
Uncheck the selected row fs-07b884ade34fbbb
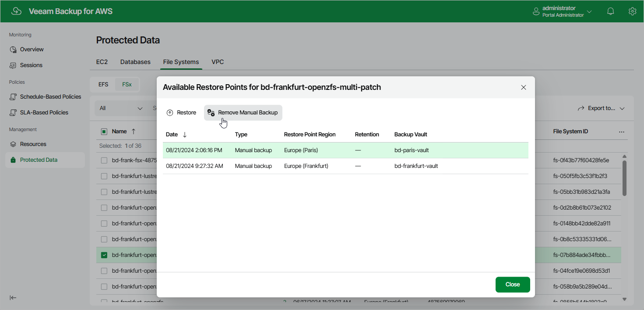click(x=104, y=255)
